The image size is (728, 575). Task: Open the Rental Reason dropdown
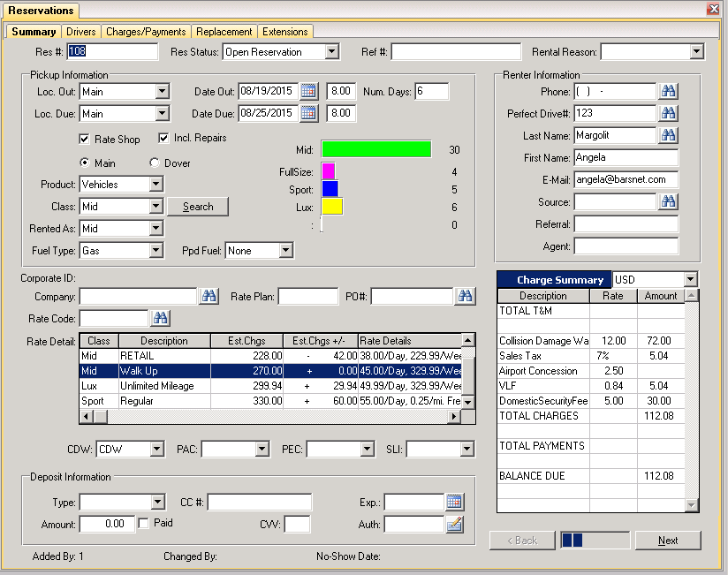click(x=696, y=51)
